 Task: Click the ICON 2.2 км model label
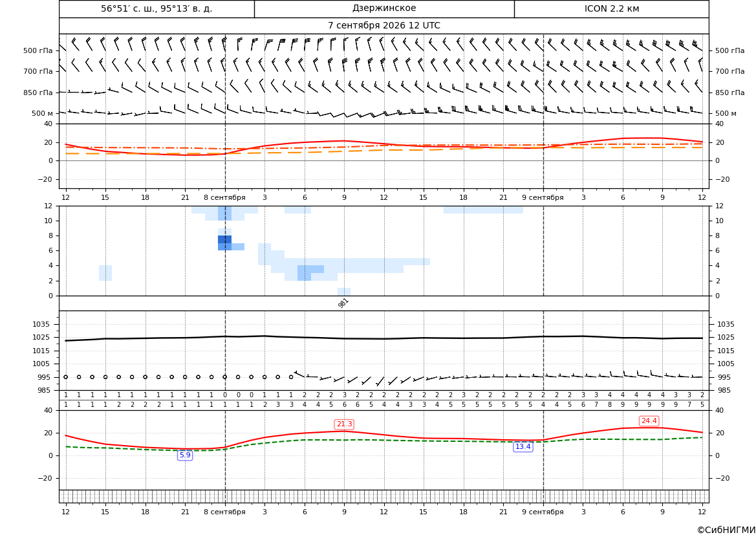click(611, 8)
